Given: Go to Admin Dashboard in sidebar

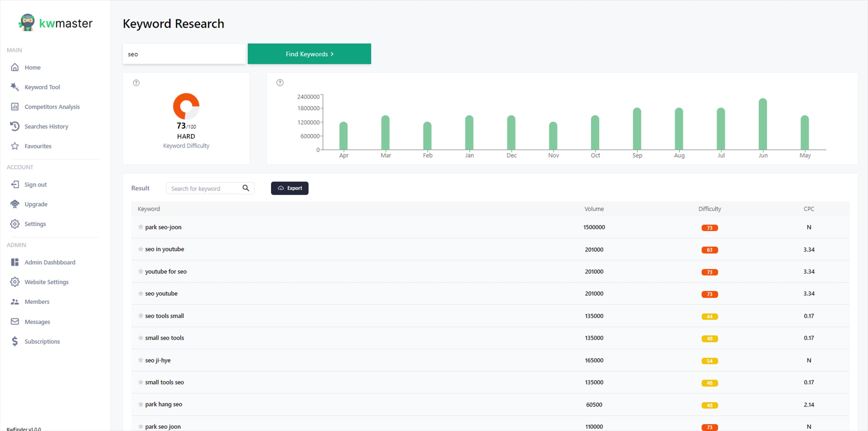Looking at the screenshot, I should (50, 262).
